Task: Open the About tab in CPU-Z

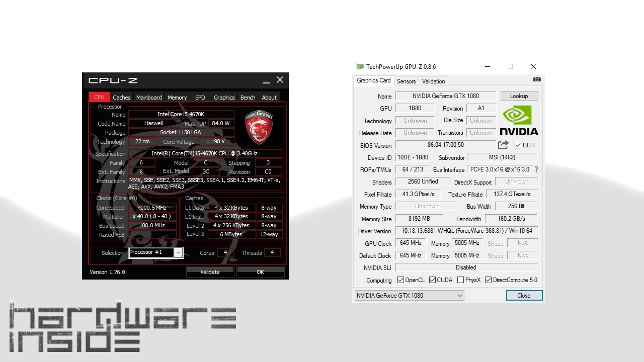Action: pos(269,98)
